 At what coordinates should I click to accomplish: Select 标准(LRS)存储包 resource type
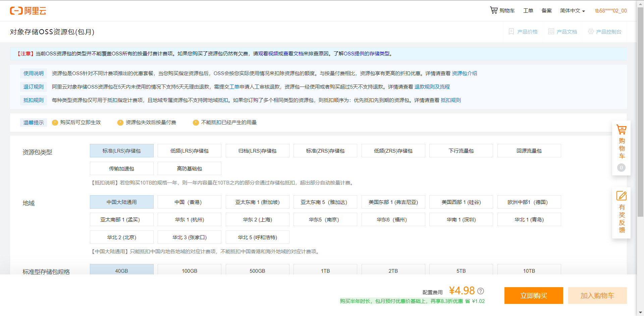coord(122,151)
